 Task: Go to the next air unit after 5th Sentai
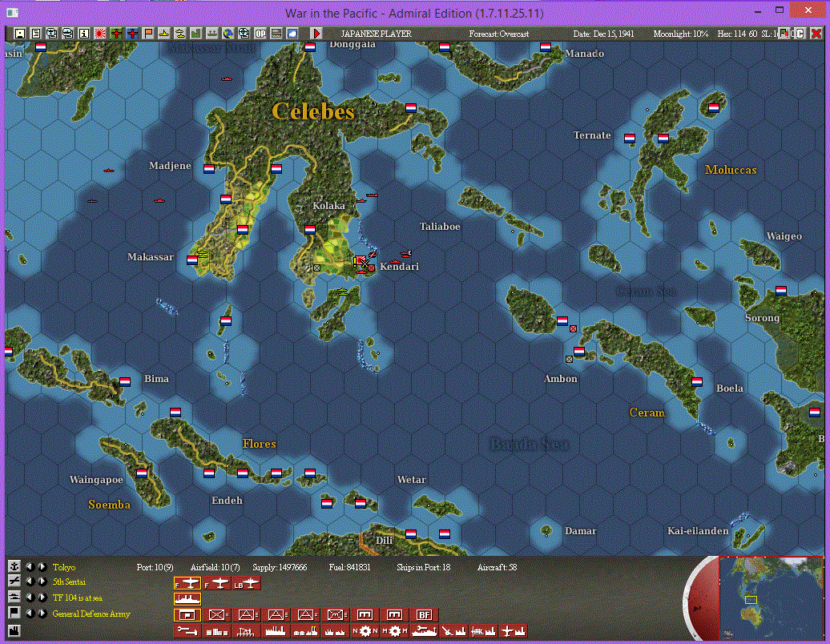[x=42, y=582]
